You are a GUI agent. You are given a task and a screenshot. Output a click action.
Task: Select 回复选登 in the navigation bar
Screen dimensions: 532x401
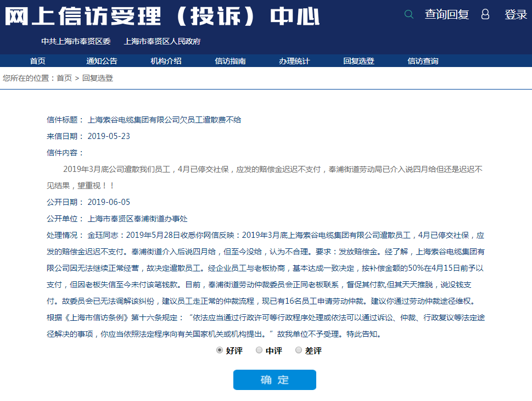[359, 61]
